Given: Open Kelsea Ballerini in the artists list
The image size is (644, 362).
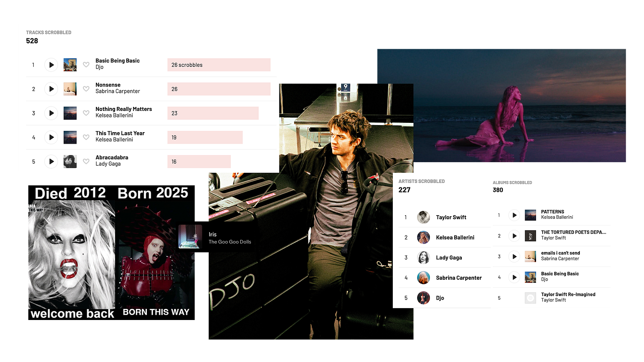Looking at the screenshot, I should [455, 237].
